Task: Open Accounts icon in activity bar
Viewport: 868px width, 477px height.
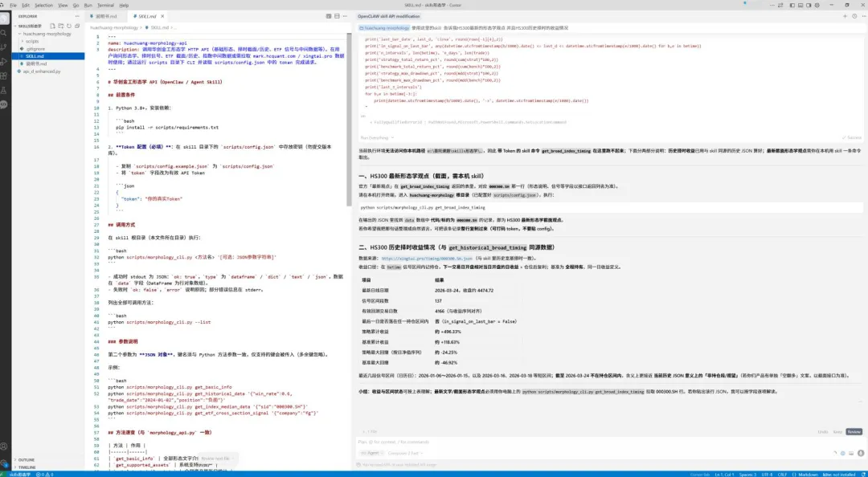Action: click(x=4, y=446)
